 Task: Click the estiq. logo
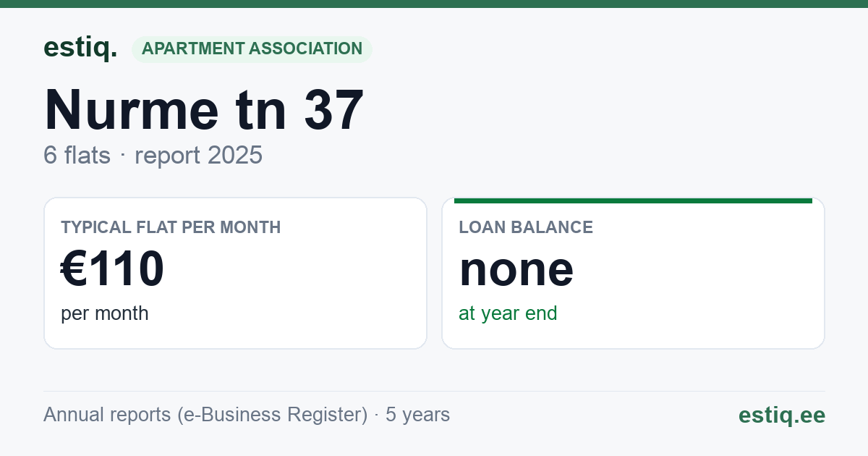80,48
